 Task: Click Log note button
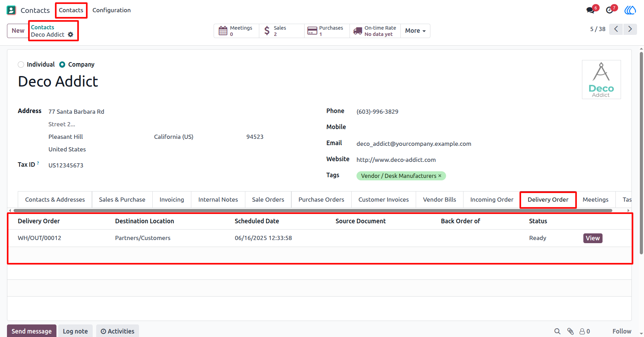pyautogui.click(x=75, y=331)
